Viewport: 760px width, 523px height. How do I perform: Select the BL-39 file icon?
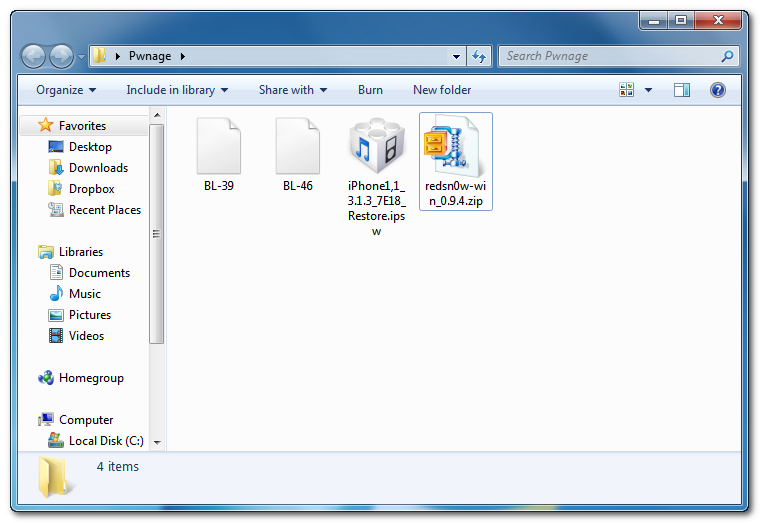point(218,148)
